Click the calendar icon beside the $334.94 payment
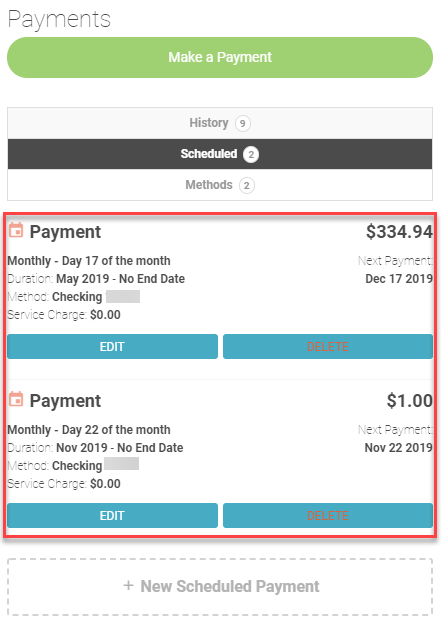441x624 pixels. point(16,230)
